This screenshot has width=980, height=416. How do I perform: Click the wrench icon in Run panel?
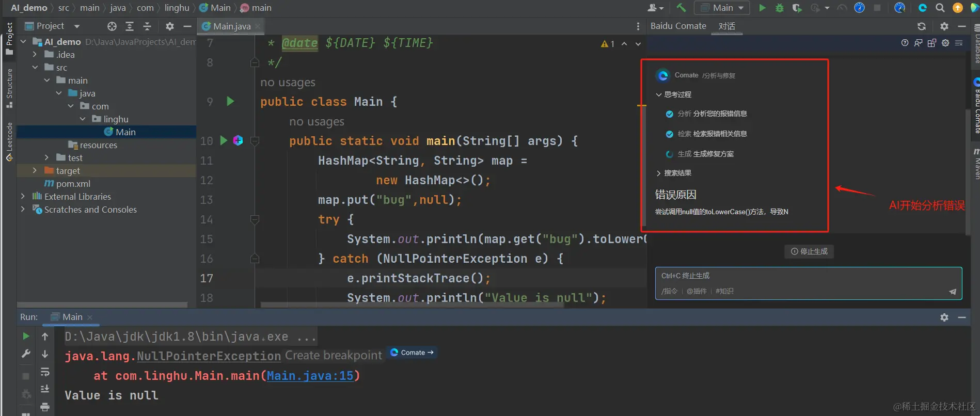[x=26, y=354]
